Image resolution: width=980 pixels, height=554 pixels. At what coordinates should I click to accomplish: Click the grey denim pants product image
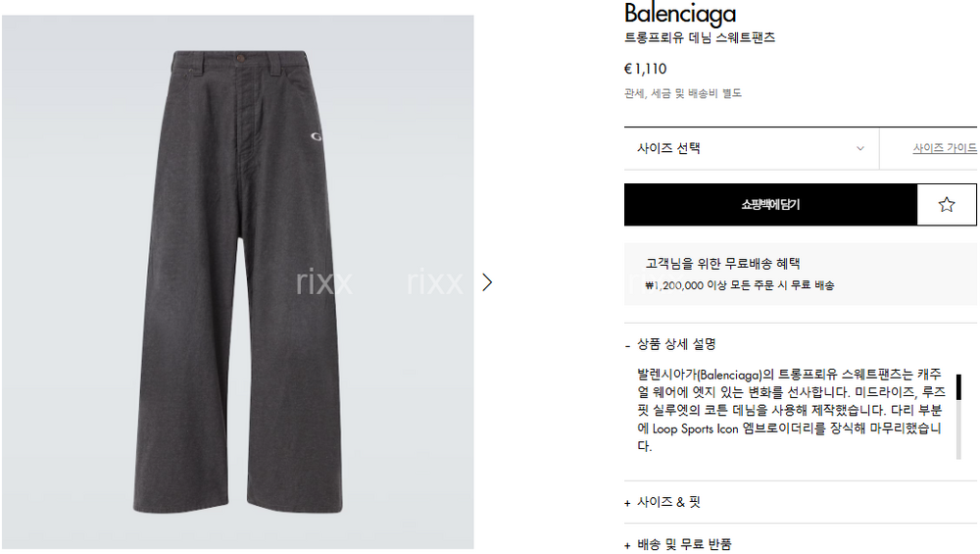coord(237,282)
